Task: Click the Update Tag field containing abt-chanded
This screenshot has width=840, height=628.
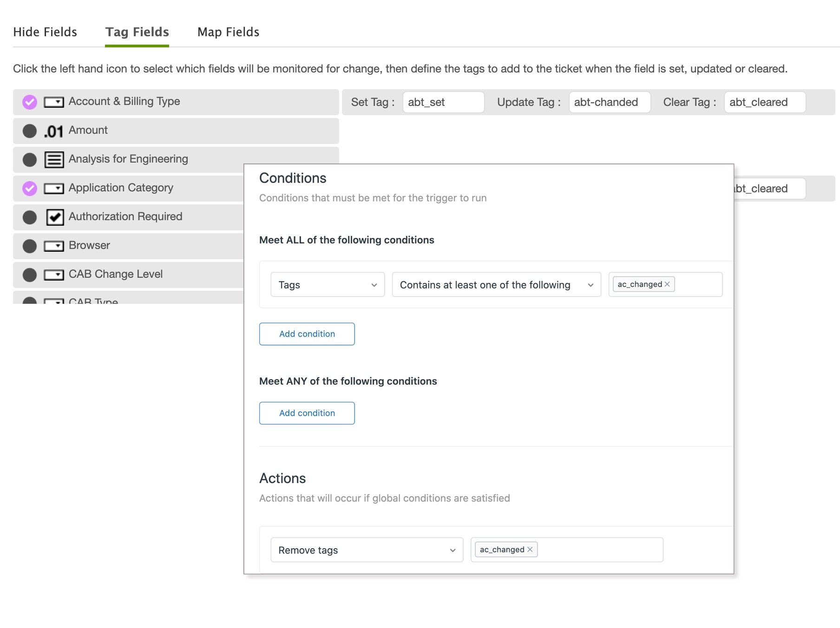Action: 610,102
